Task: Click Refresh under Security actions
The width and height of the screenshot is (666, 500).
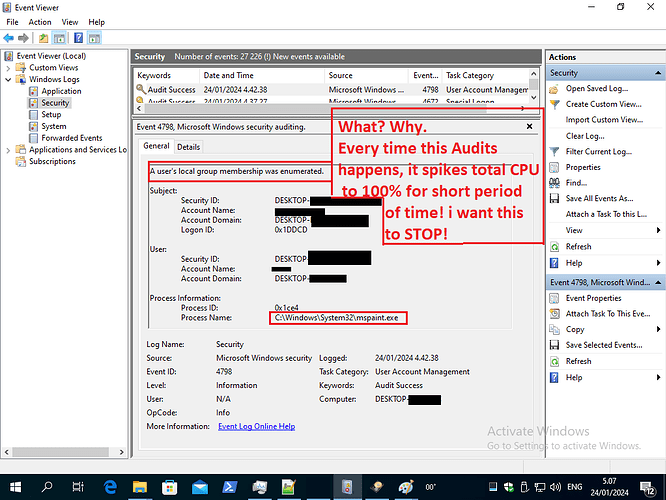Action: (578, 247)
